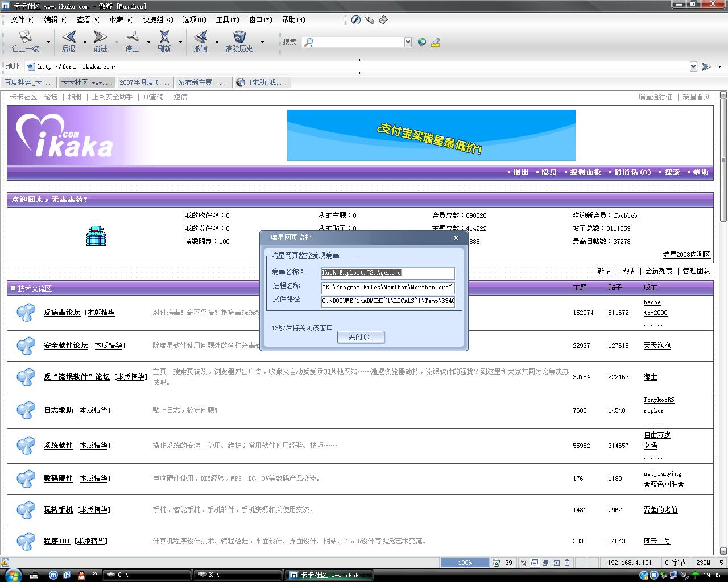Collapse the 技术交流区 forum section
Screen dimensions: 728x582
(13, 288)
